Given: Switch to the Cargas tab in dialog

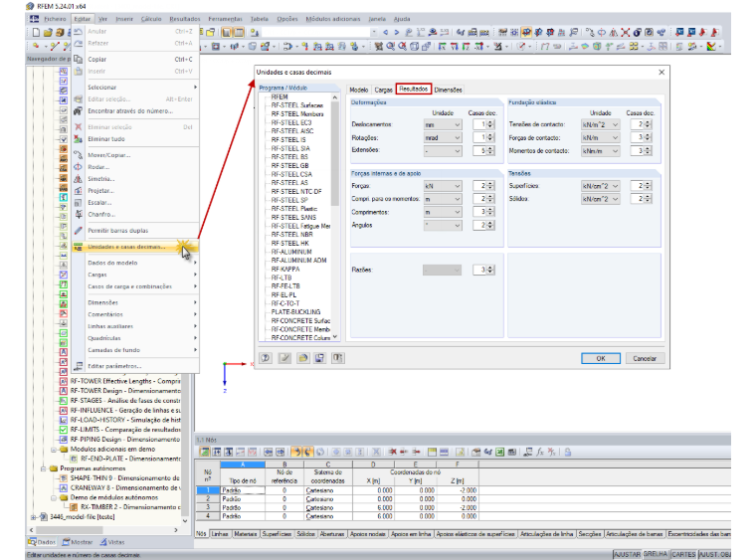Looking at the screenshot, I should (383, 91).
